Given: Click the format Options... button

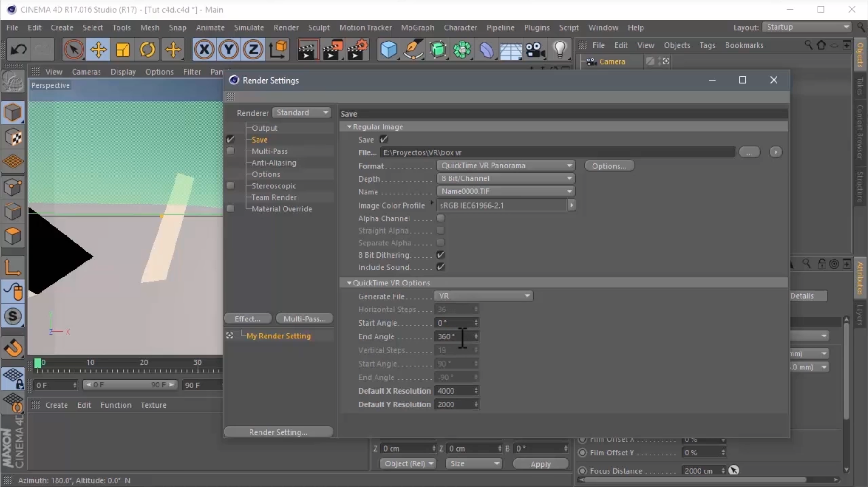Looking at the screenshot, I should click(x=609, y=166).
